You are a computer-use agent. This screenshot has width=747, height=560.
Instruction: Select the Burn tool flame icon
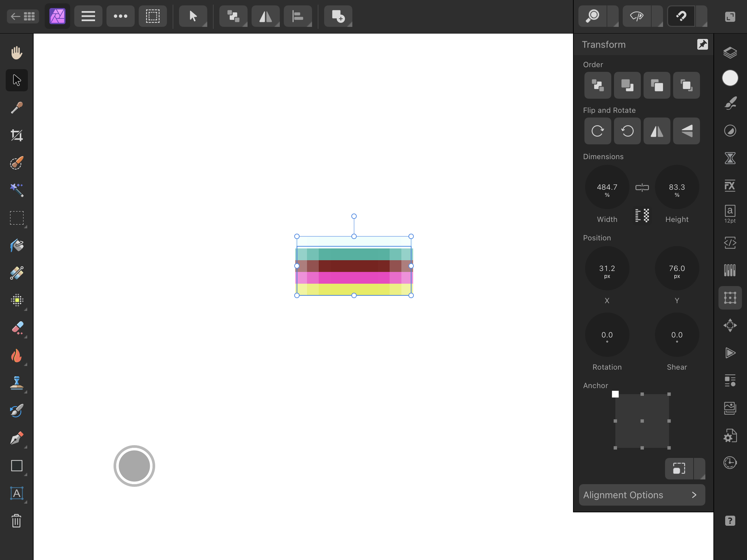coord(16,356)
